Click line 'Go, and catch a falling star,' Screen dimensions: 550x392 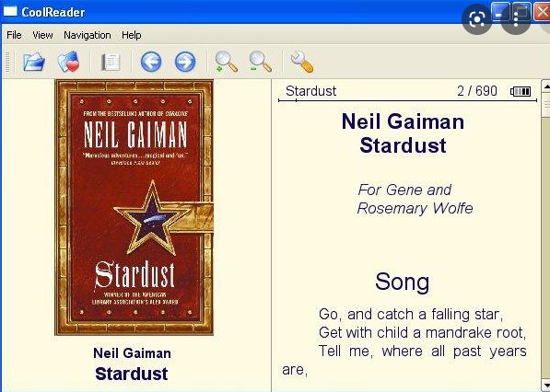tap(411, 315)
